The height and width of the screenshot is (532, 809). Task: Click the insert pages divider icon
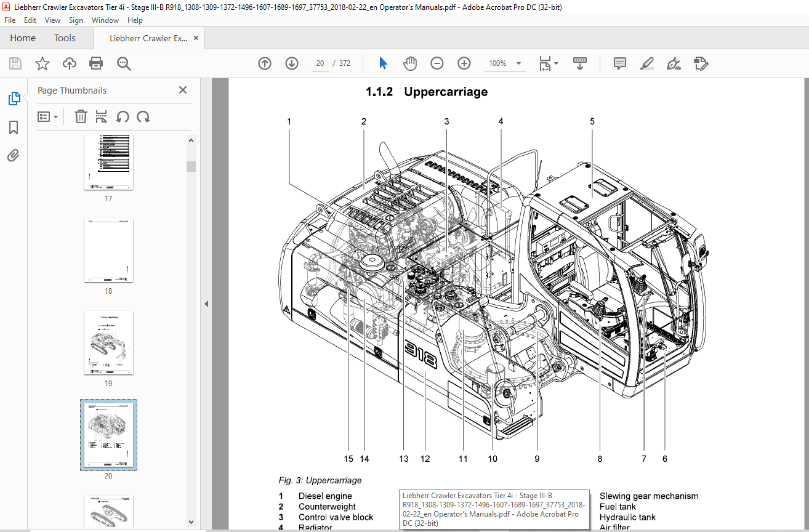[x=102, y=116]
